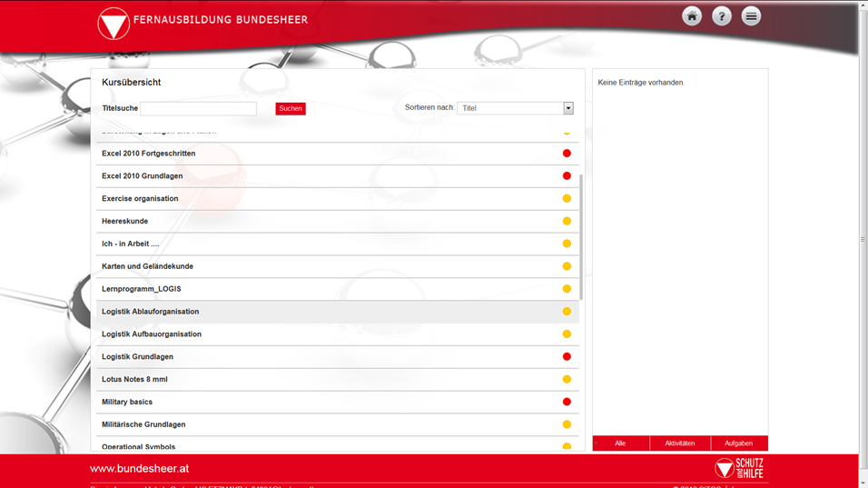
Task: Open the hamburger menu icon
Action: [x=751, y=16]
